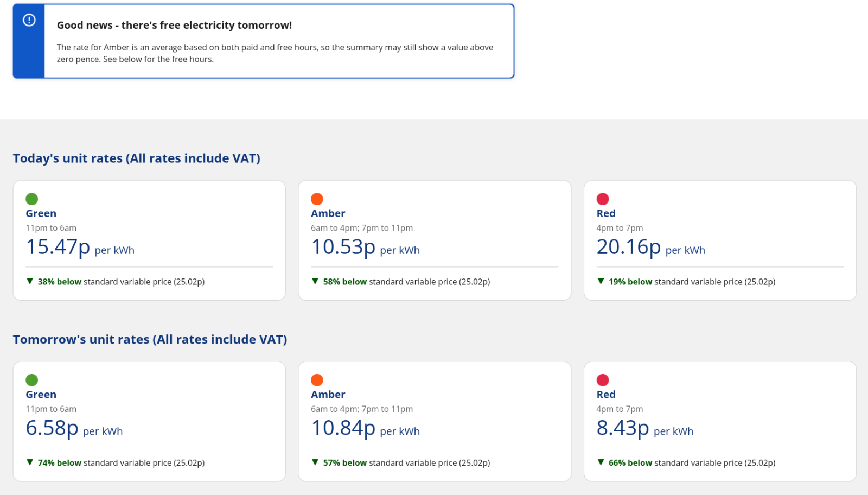Viewport: 868px width, 495px height.
Task: Click the "Today's unit rates" heading
Action: pos(137,158)
